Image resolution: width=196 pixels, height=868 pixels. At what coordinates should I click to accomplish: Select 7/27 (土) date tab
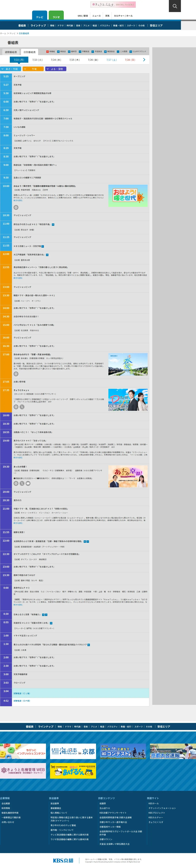[112, 60]
